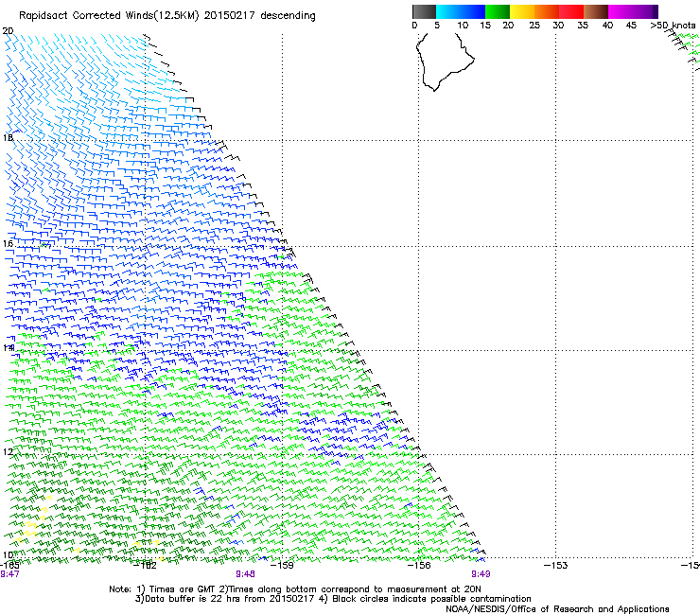This screenshot has height=615, width=700.
Task: Click the latitude label '12'
Action: (x=8, y=452)
